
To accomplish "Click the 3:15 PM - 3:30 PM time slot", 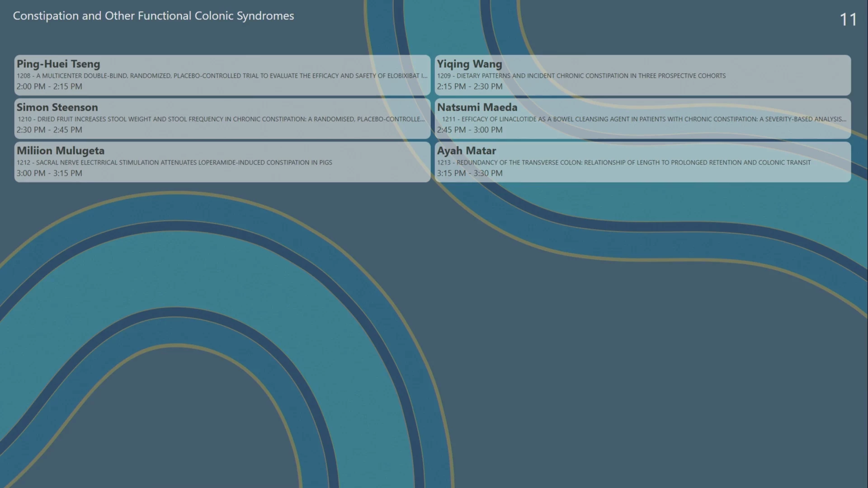I will coord(470,173).
